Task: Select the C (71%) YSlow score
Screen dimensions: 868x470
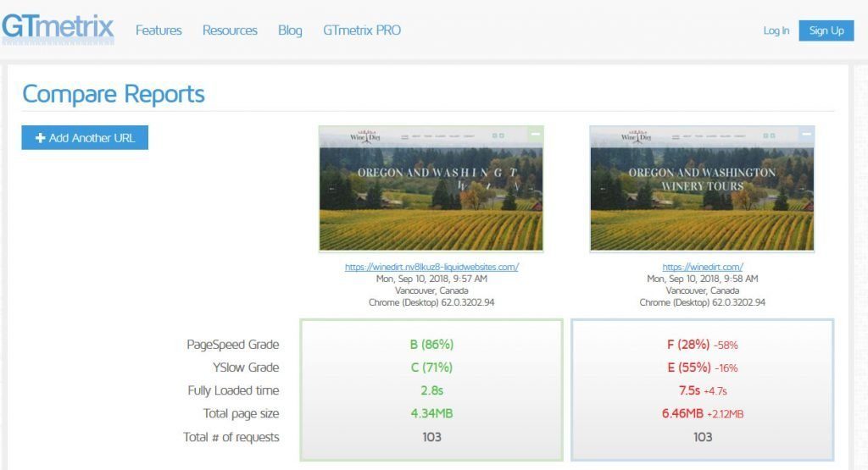Action: click(431, 368)
